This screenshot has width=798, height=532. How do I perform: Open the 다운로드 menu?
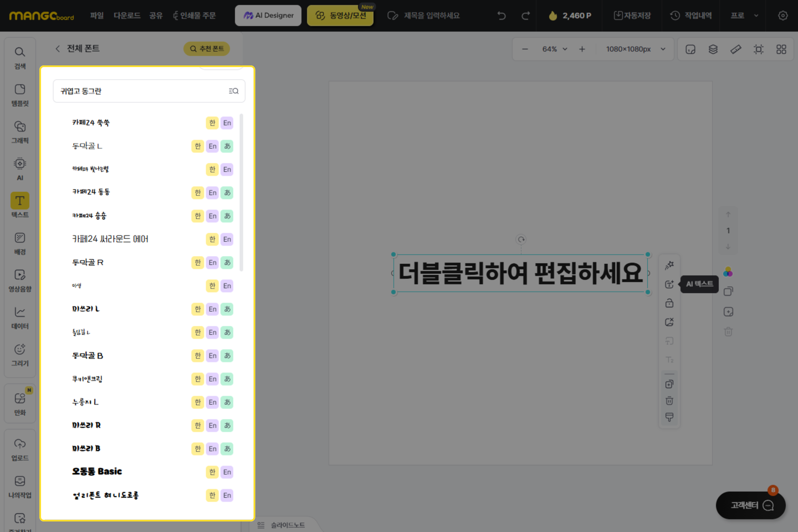(127, 16)
